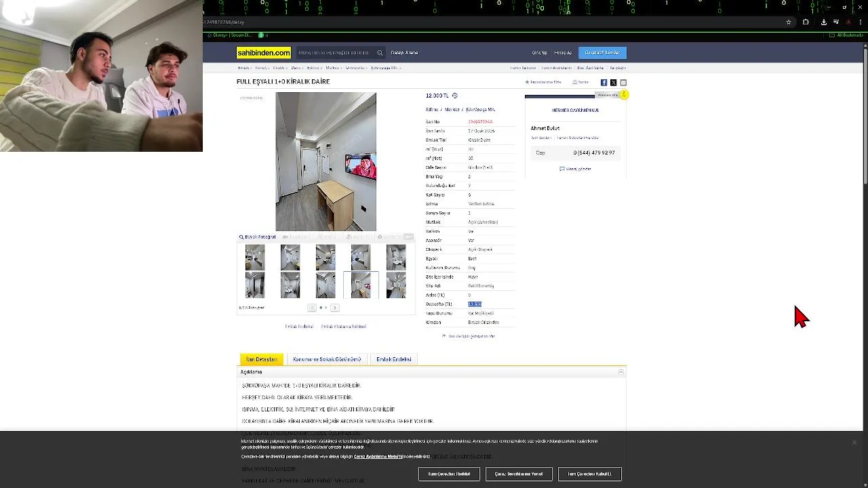Click the page vertical scrollbar
The width and height of the screenshot is (868, 488).
(x=865, y=115)
